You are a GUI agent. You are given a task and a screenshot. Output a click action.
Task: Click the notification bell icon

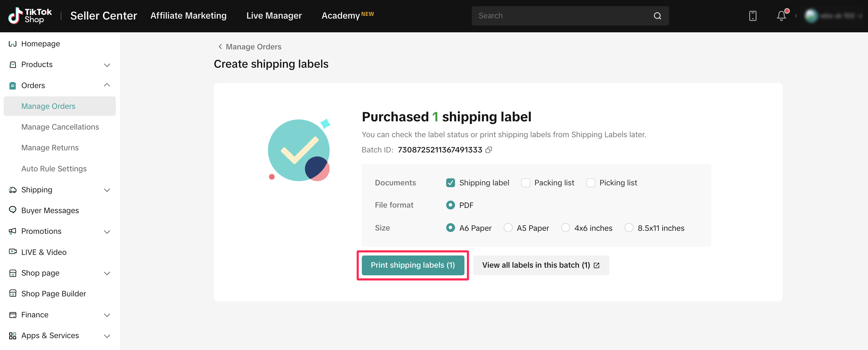781,16
